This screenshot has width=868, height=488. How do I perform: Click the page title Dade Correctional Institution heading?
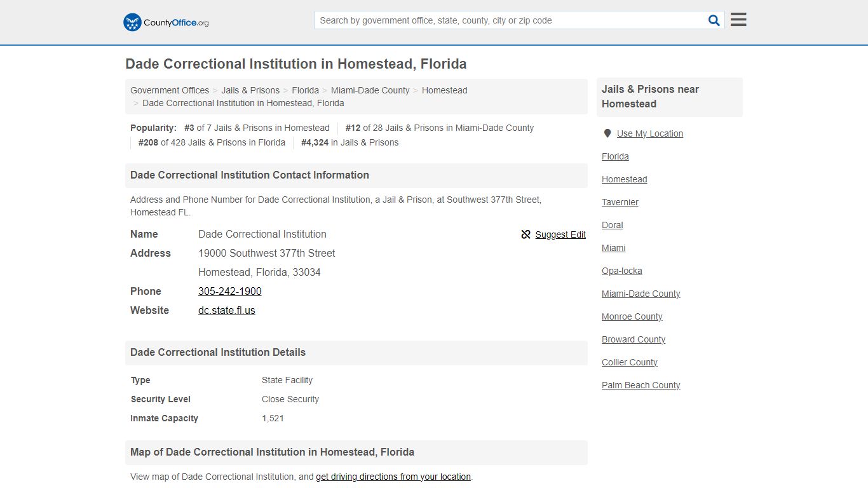[296, 64]
